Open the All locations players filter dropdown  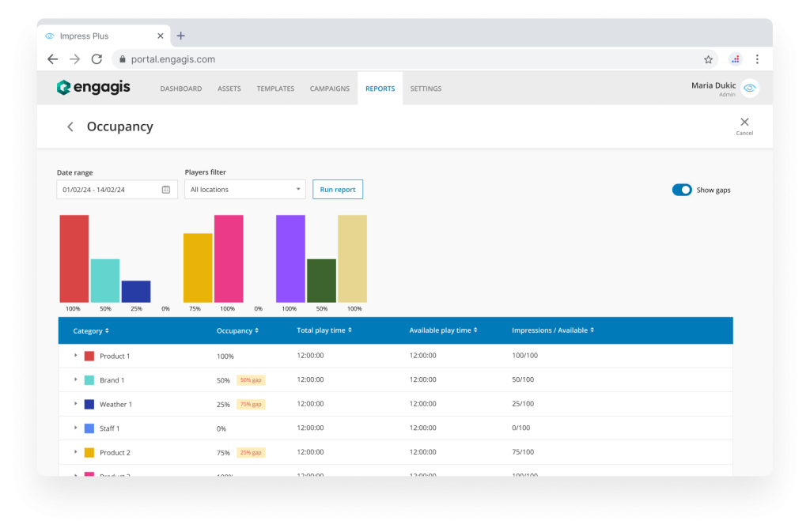pyautogui.click(x=244, y=190)
